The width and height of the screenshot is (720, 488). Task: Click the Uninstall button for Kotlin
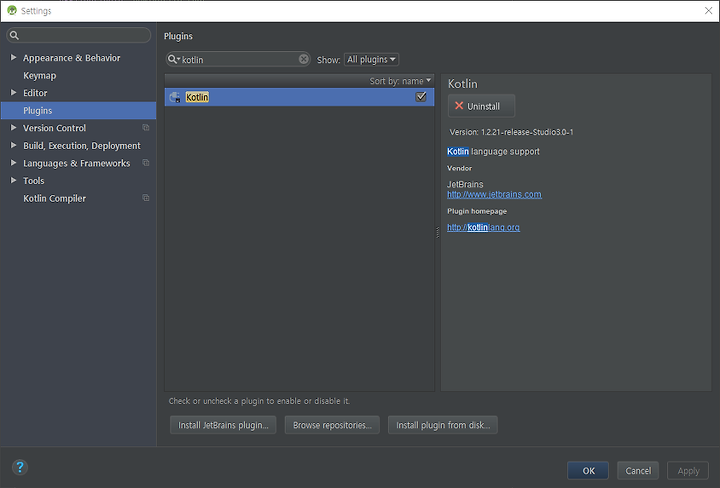[x=481, y=106]
